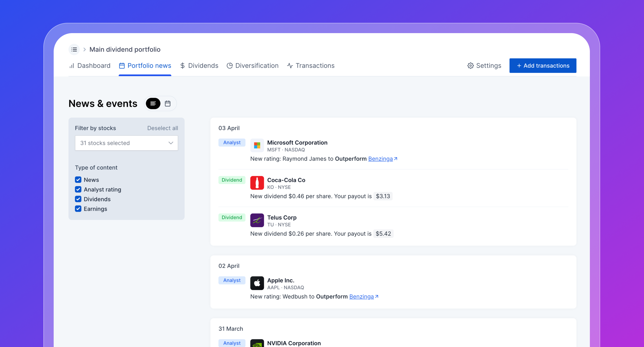The height and width of the screenshot is (347, 644).
Task: Click the Coca-Cola Co logo
Action: coord(257,183)
